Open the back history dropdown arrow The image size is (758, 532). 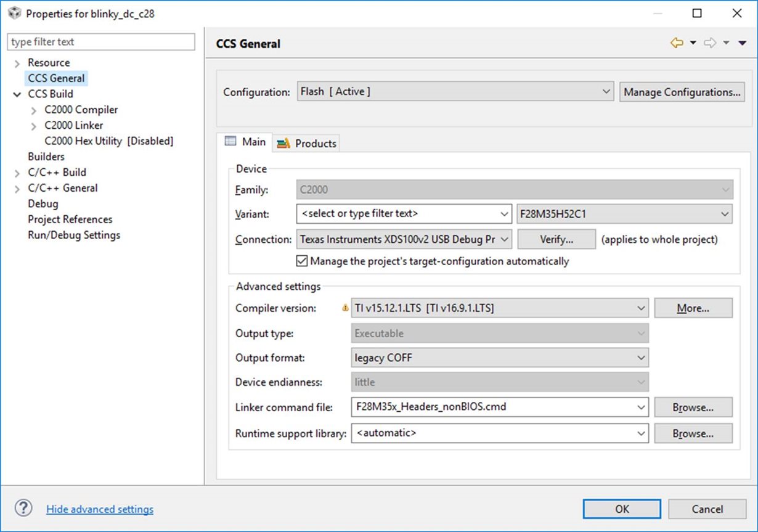click(x=693, y=43)
